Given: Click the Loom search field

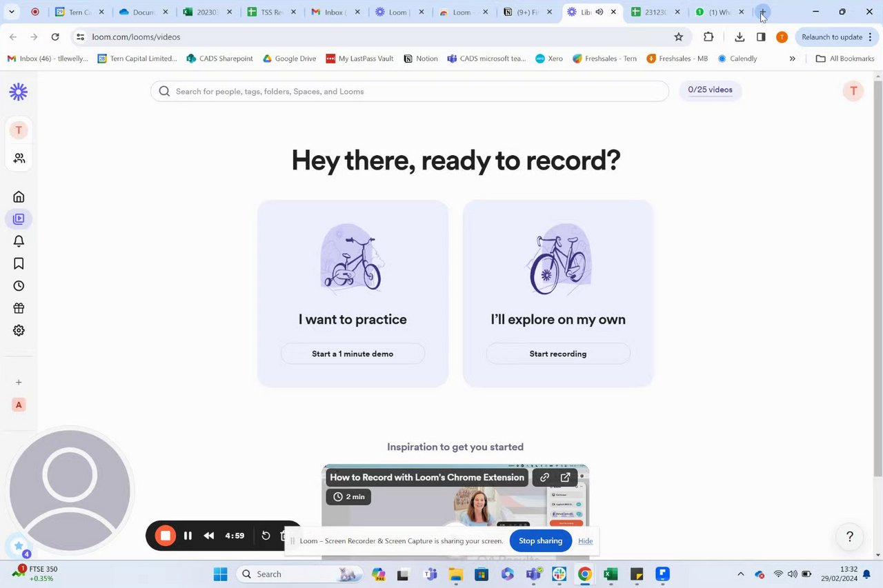Looking at the screenshot, I should [410, 91].
